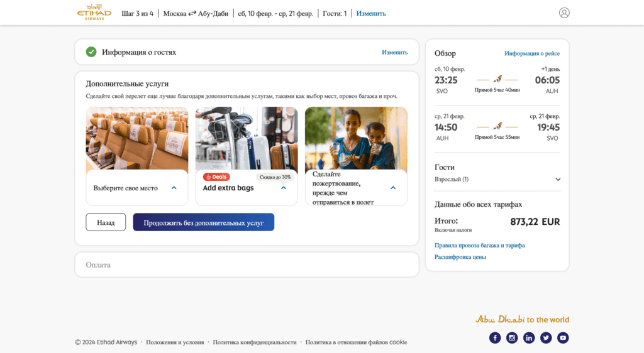Image resolution: width=644 pixels, height=353 pixels.
Task: Click the 'Скидка до 30%' discount label
Action: coord(275,177)
